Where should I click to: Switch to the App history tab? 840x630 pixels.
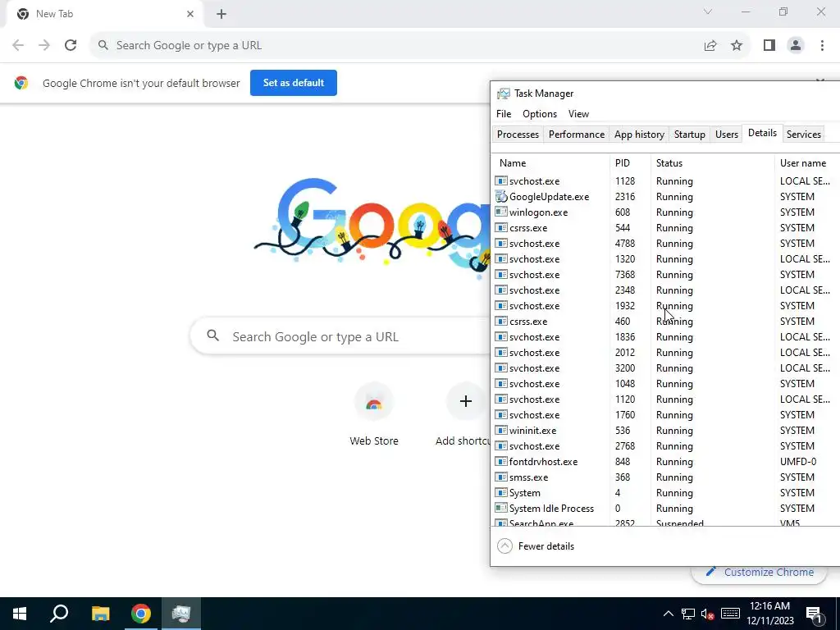[x=639, y=135]
